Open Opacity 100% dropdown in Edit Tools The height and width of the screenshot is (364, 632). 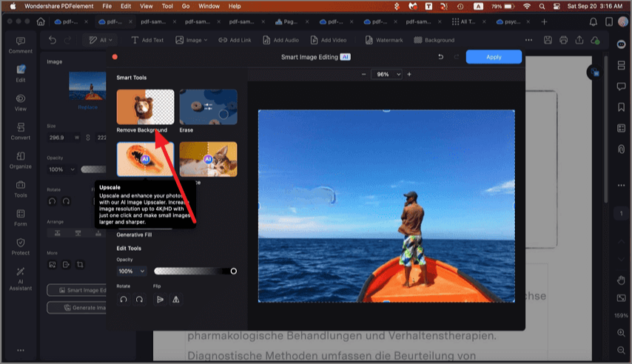[x=132, y=272]
